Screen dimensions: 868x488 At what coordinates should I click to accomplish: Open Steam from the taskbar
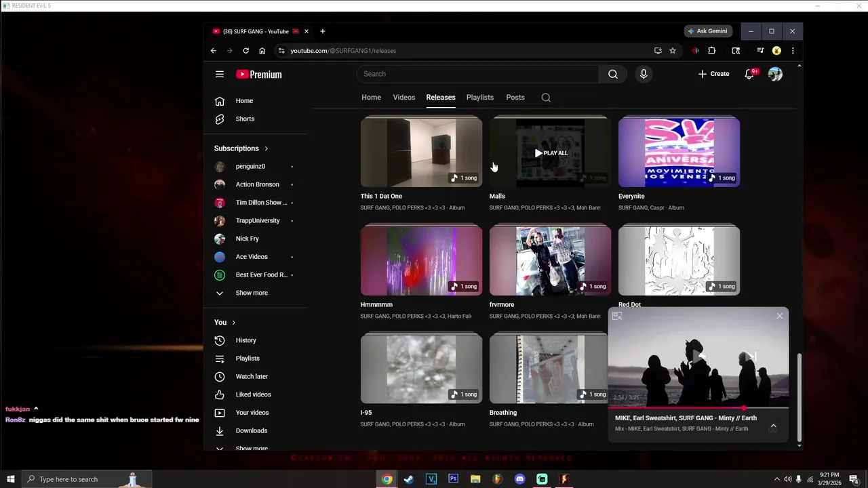tap(409, 479)
